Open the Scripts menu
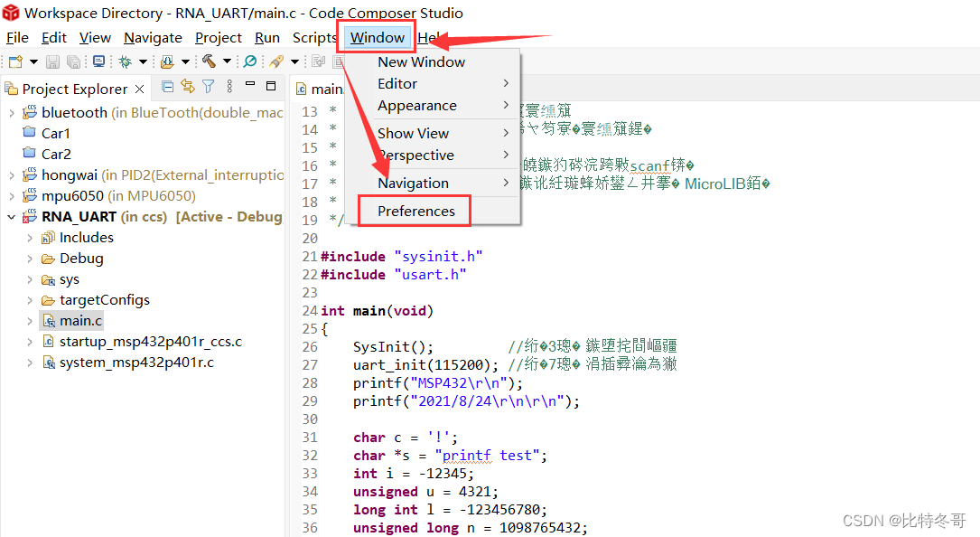Viewport: 980px width, 537px height. pyautogui.click(x=314, y=38)
